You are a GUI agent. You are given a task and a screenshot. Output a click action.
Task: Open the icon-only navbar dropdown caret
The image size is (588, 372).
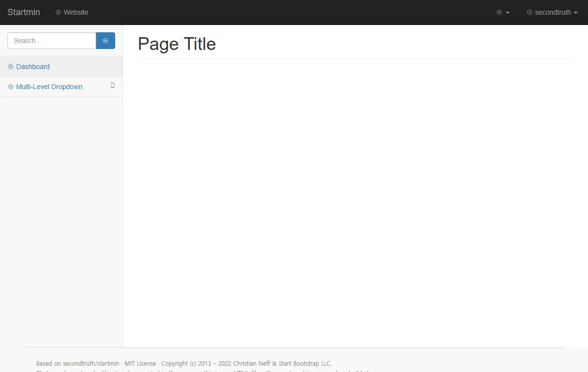coord(508,13)
